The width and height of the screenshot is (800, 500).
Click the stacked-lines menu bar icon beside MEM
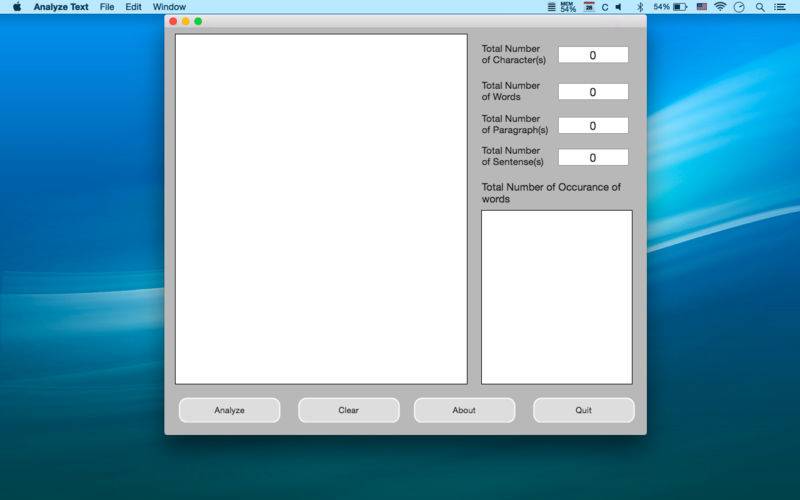(552, 7)
